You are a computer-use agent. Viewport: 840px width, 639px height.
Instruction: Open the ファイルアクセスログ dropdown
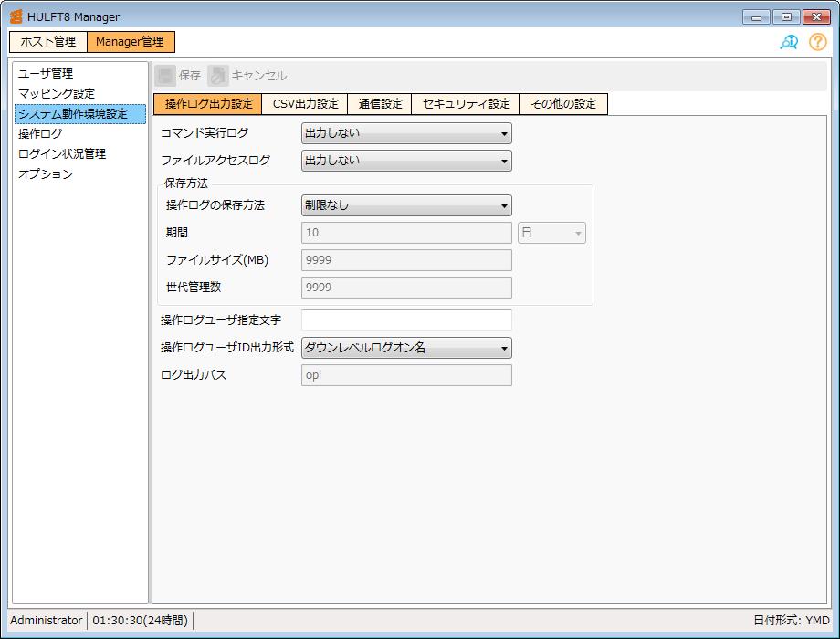pos(406,161)
